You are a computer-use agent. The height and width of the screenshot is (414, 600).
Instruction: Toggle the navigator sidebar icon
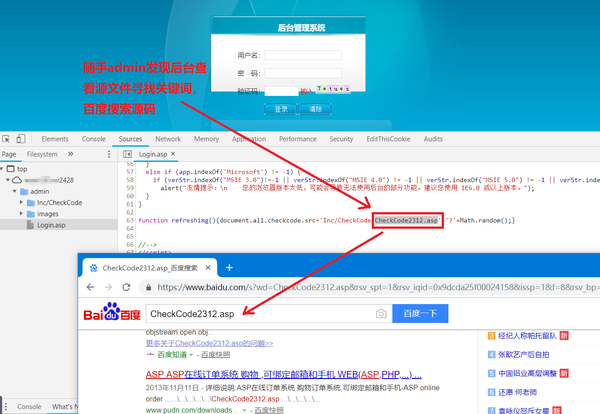[x=127, y=154]
